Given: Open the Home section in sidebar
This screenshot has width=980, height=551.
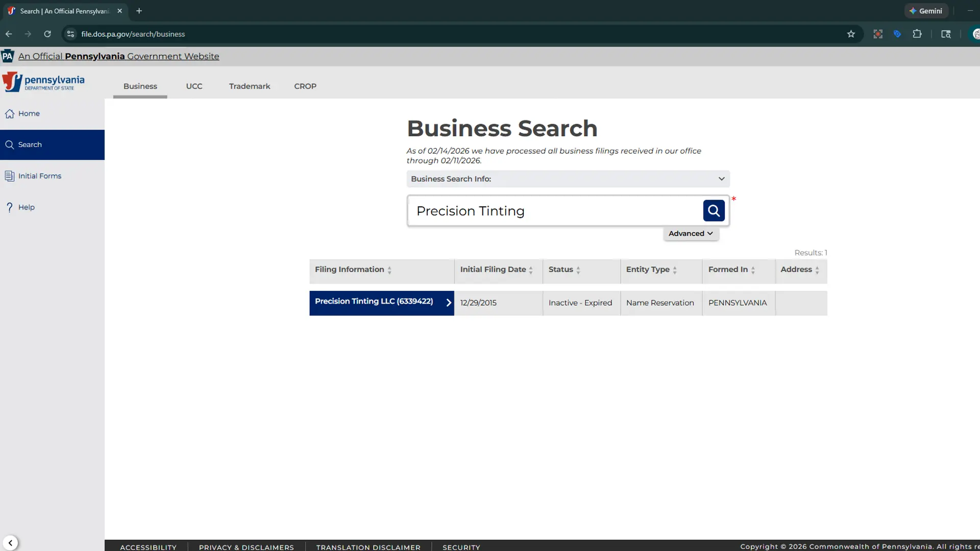Looking at the screenshot, I should click(x=28, y=113).
